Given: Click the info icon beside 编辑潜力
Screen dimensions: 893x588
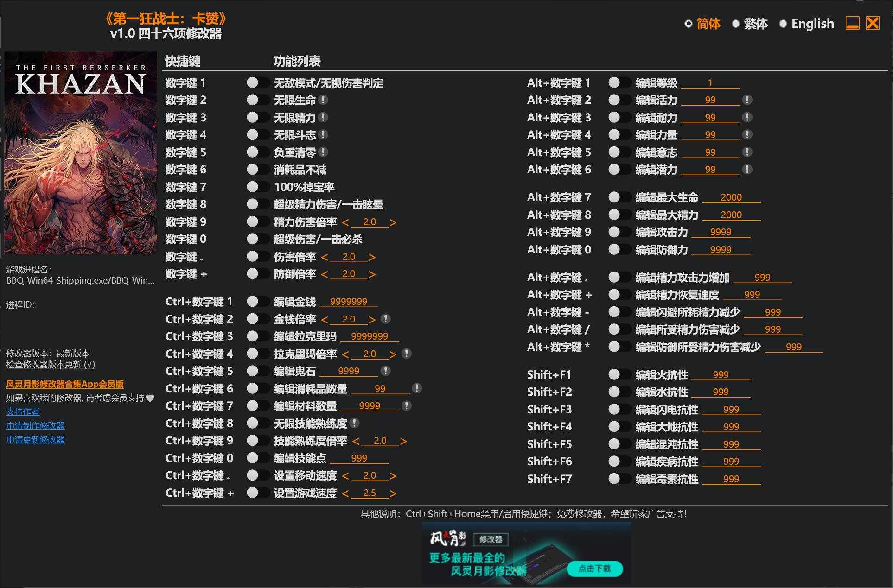Looking at the screenshot, I should (x=747, y=170).
